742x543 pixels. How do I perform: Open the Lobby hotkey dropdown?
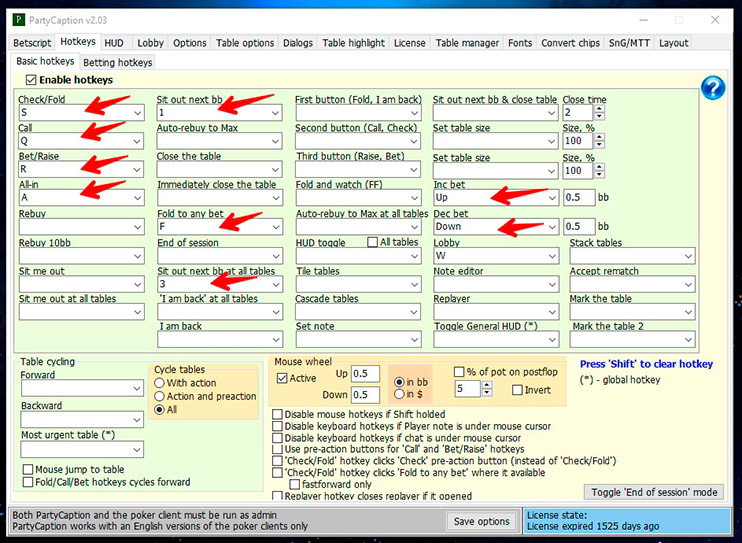tap(551, 256)
